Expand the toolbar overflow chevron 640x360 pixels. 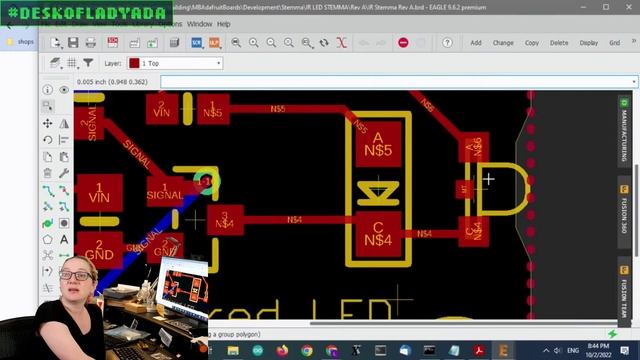tap(633, 41)
